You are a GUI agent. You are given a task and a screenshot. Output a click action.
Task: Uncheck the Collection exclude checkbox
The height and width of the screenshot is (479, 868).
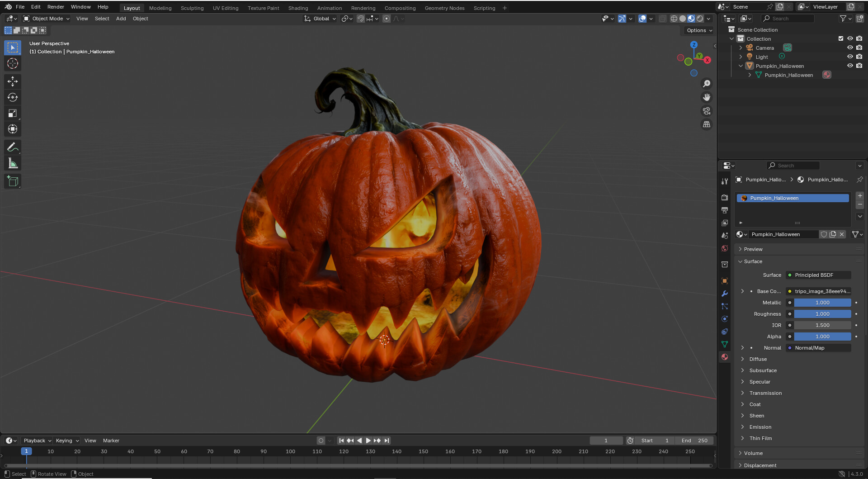pos(841,38)
